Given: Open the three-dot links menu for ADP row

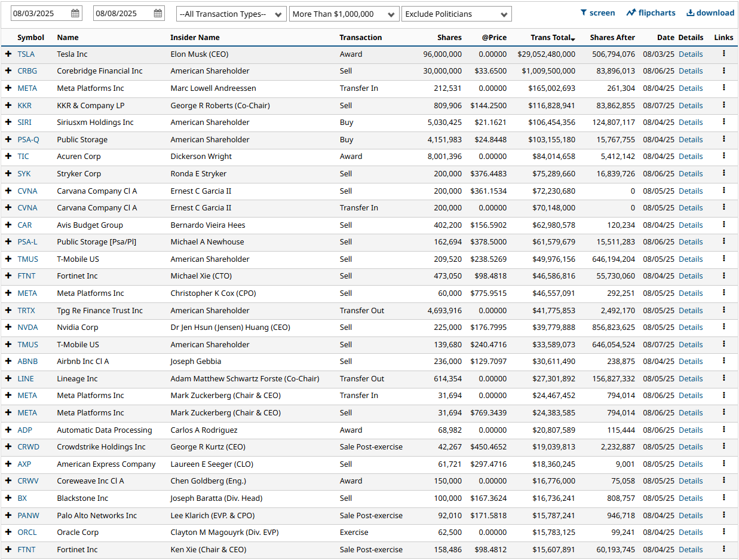Looking at the screenshot, I should click(723, 430).
